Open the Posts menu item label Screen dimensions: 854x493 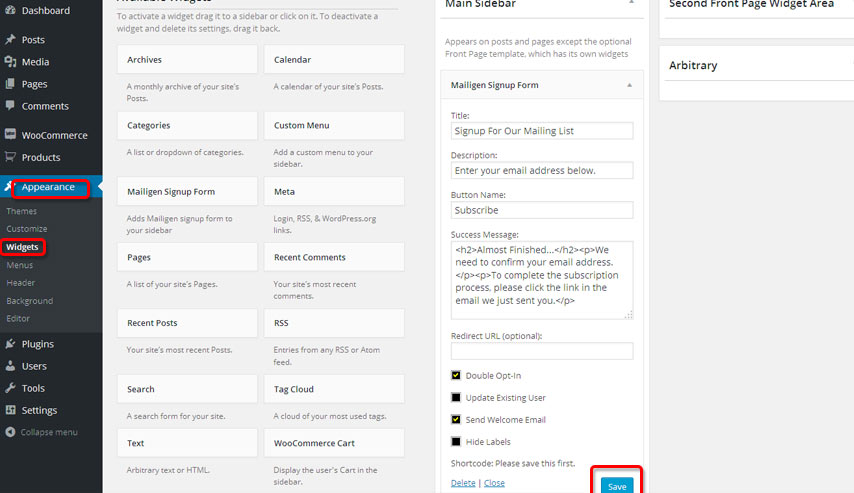tap(33, 40)
